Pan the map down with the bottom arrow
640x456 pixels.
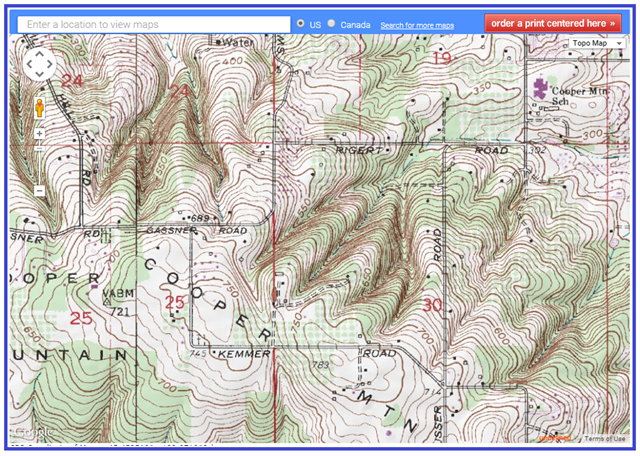point(40,77)
